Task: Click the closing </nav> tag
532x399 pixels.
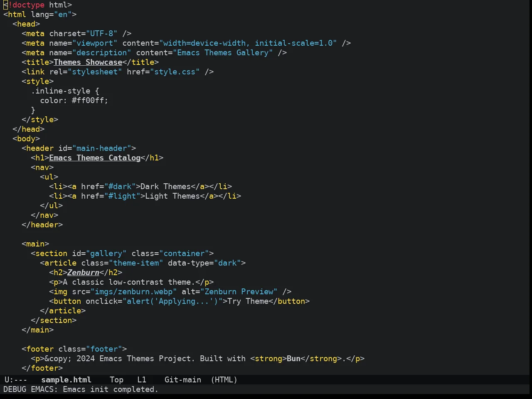Action: (x=44, y=215)
